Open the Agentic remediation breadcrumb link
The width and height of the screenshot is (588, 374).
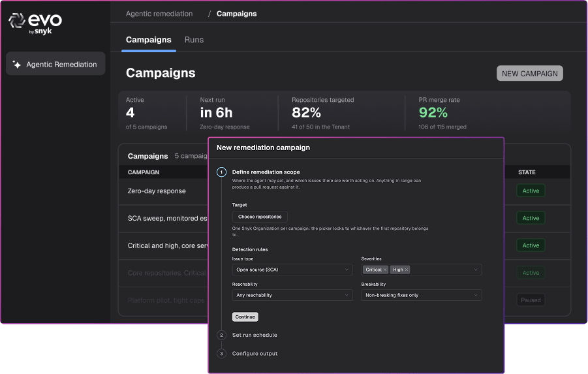point(159,14)
